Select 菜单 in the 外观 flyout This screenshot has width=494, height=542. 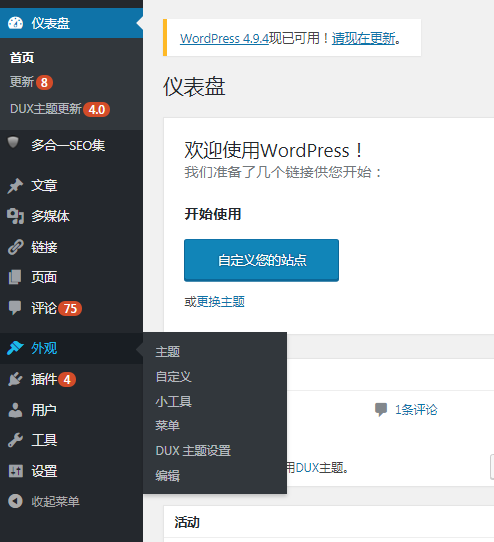pyautogui.click(x=168, y=426)
